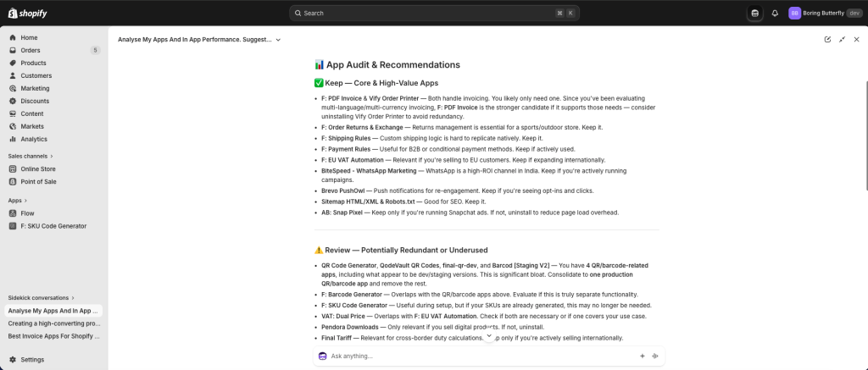
Task: Open 'Best Invoice Apps For Shopify' conversation
Action: tap(53, 336)
